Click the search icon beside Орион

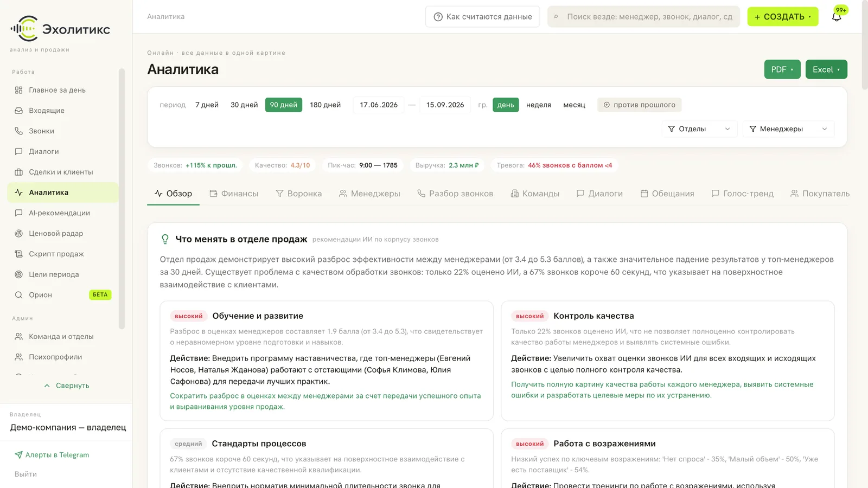click(18, 295)
